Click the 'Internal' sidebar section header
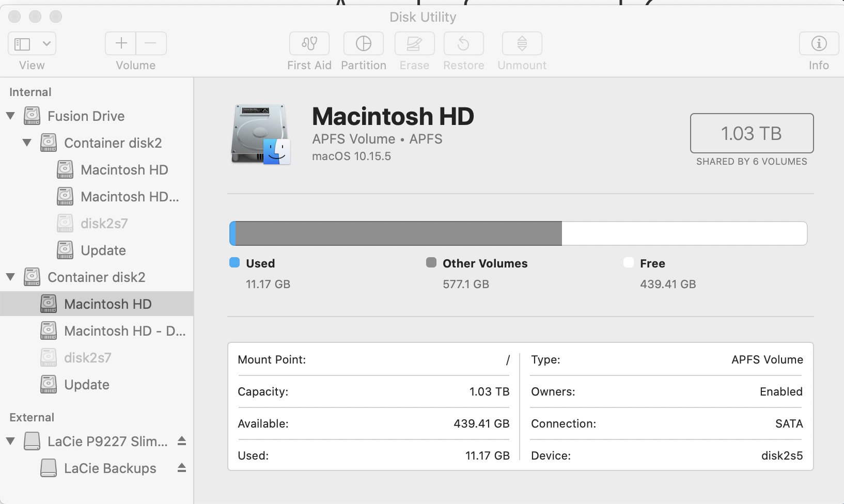 [x=30, y=92]
